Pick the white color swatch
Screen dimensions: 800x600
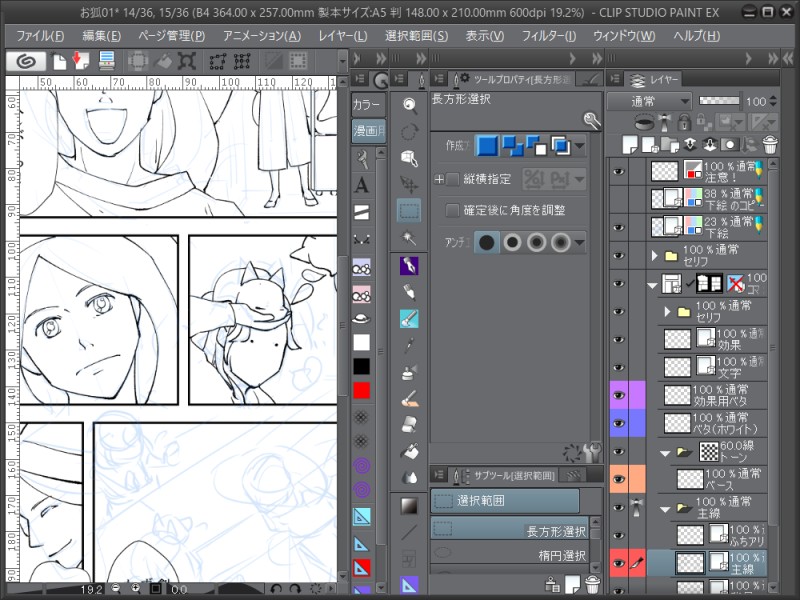[x=362, y=342]
